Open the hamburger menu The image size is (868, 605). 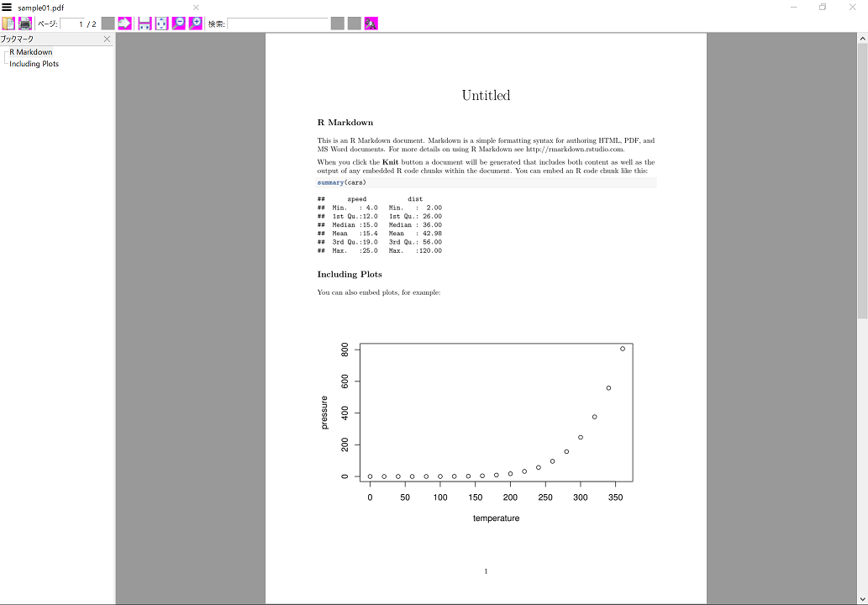click(x=7, y=8)
